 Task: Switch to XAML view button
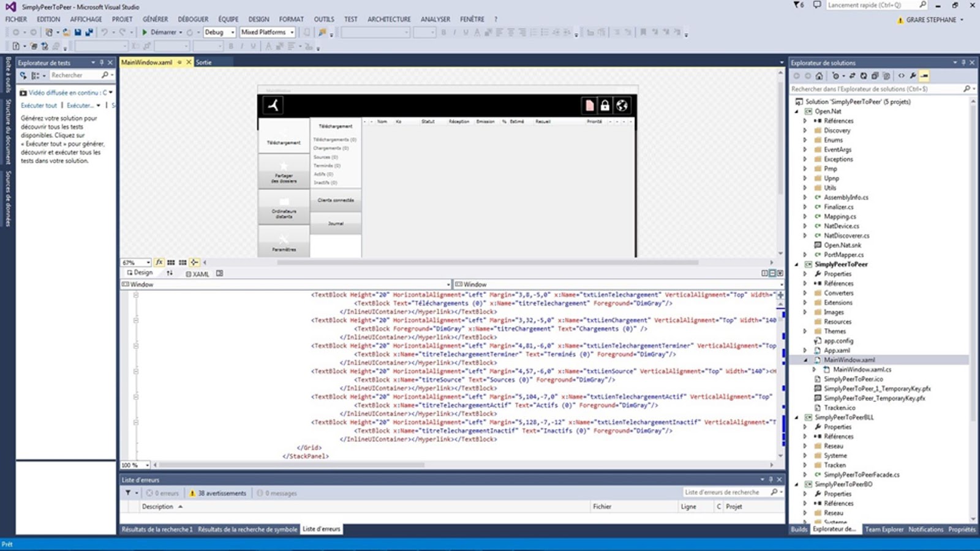(198, 274)
